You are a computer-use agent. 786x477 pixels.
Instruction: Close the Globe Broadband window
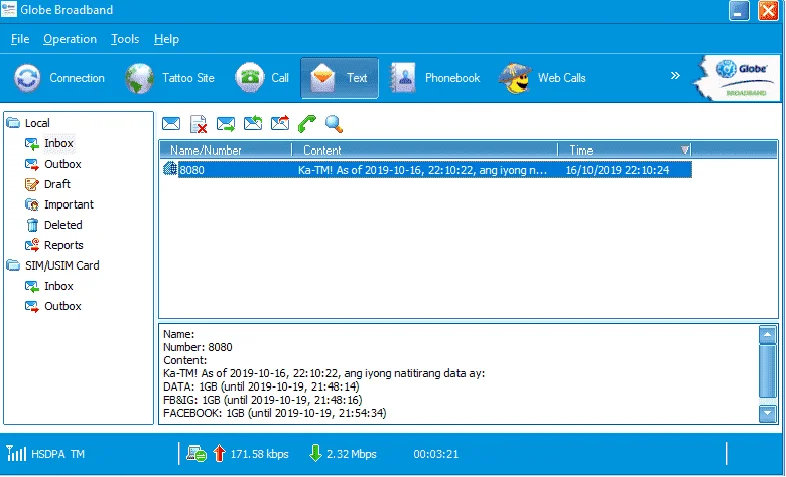768,11
